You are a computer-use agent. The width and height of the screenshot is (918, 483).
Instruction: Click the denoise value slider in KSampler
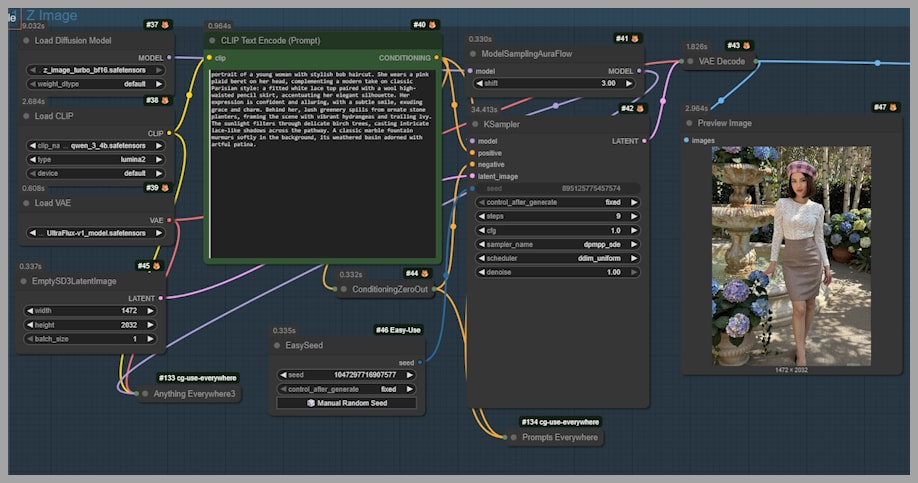click(x=557, y=272)
